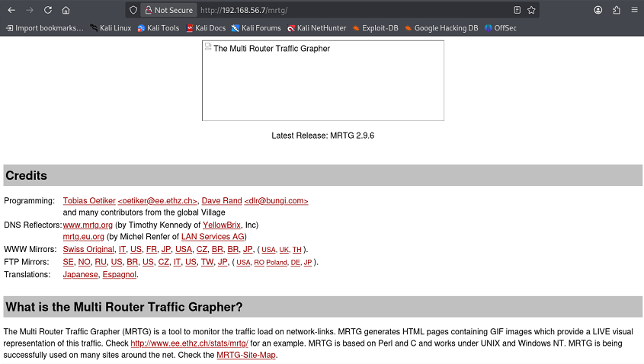
Task: Reload the current page
Action: (x=48, y=10)
